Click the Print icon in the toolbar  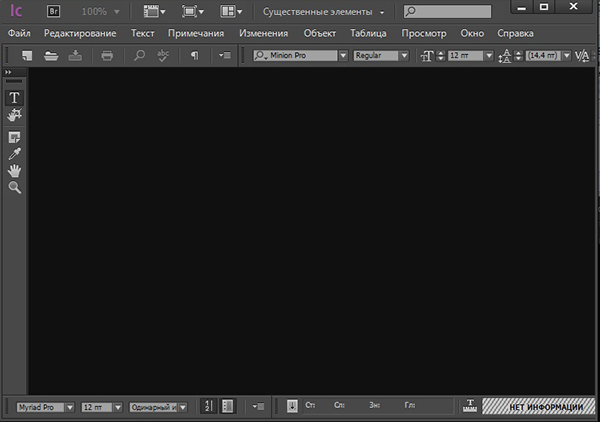point(107,56)
